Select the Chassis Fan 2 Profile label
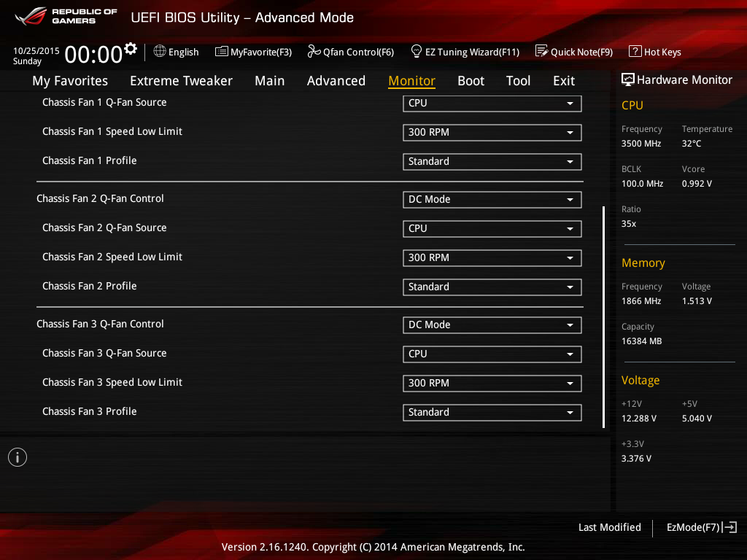 (90, 286)
